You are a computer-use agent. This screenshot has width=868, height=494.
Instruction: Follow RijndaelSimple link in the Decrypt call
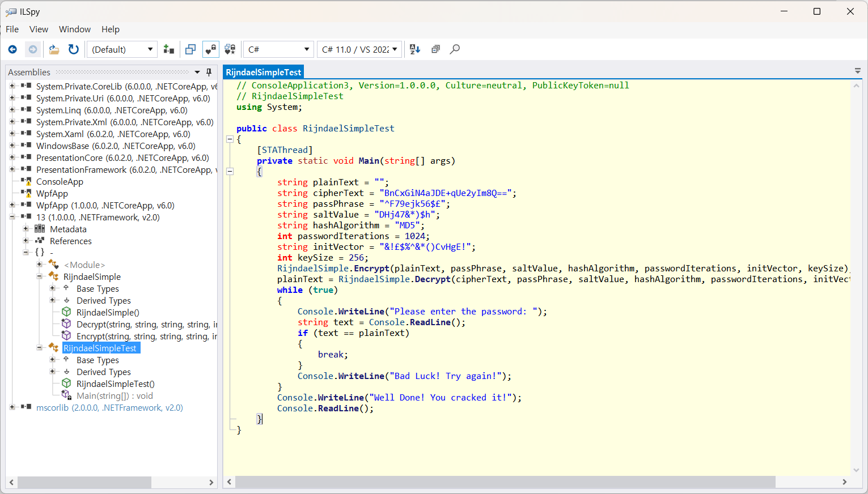[372, 279]
